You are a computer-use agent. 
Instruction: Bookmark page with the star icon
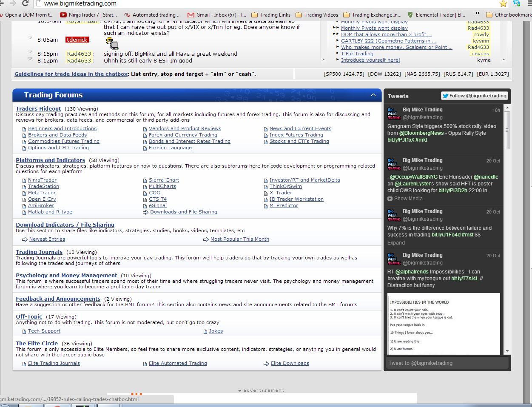point(503,3)
